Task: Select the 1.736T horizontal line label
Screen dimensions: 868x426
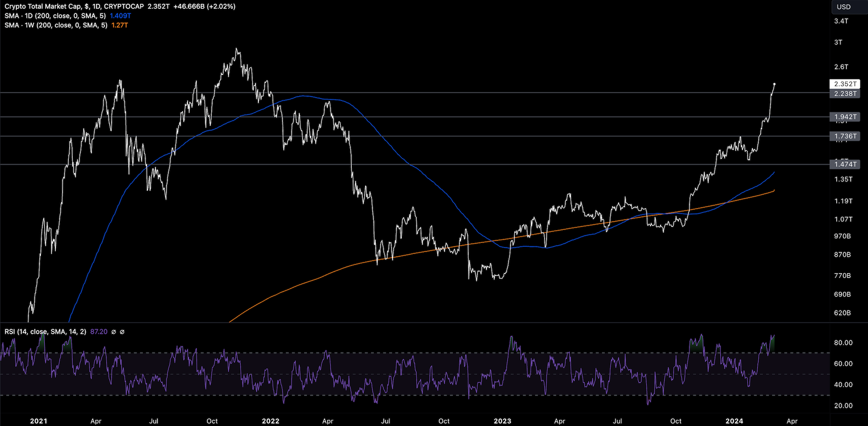Action: [845, 137]
